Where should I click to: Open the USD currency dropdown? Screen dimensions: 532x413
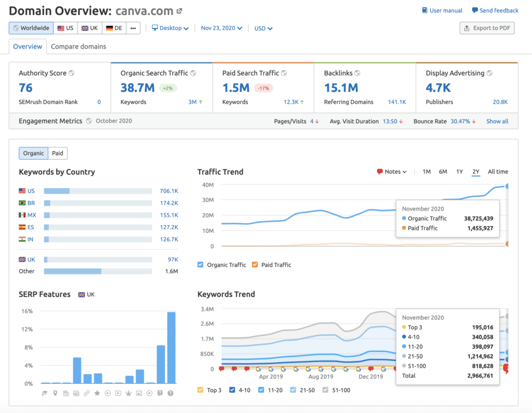[263, 29]
